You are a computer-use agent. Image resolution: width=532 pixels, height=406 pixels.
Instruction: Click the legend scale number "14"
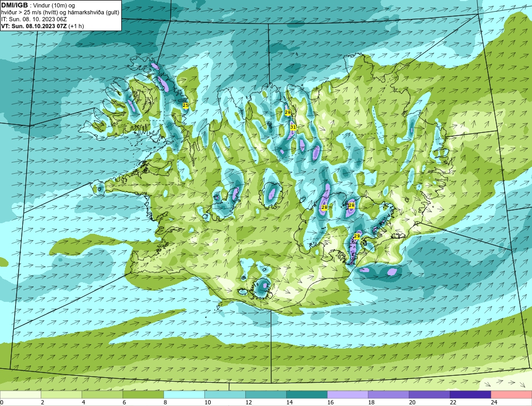pyautogui.click(x=289, y=402)
